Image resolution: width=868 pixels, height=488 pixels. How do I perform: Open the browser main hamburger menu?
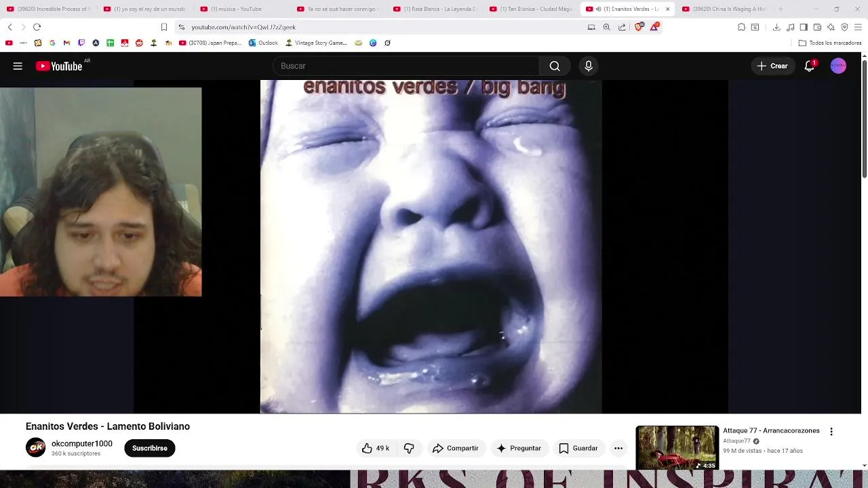(x=859, y=27)
